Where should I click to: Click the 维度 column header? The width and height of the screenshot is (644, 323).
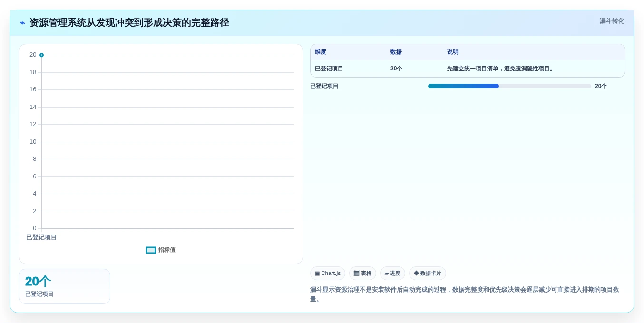(321, 52)
